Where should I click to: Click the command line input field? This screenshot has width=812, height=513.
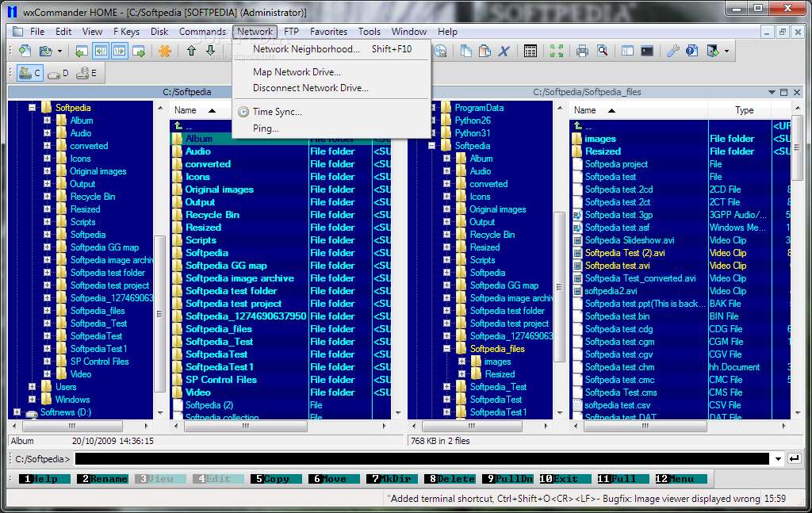pos(422,459)
